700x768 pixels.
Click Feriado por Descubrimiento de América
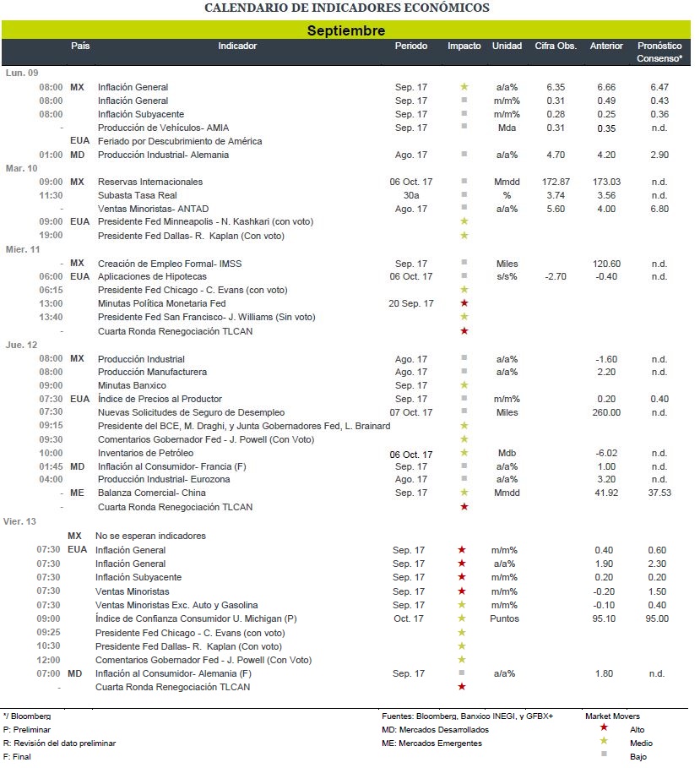pyautogui.click(x=180, y=141)
